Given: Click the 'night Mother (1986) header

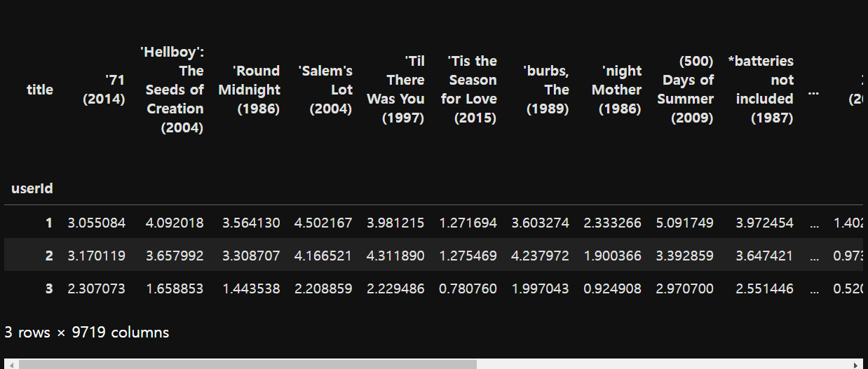Looking at the screenshot, I should [x=616, y=90].
